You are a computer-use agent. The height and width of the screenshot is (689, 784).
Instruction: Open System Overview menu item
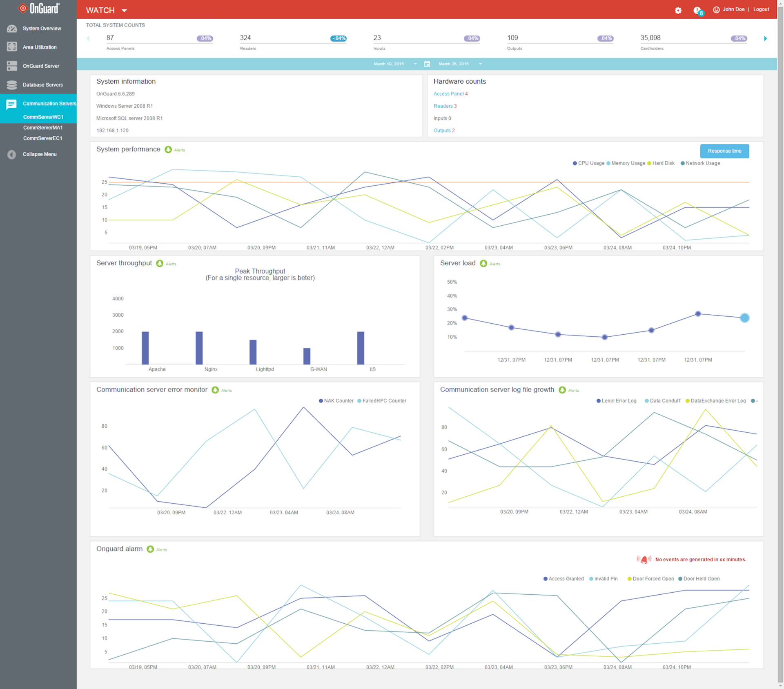42,29
